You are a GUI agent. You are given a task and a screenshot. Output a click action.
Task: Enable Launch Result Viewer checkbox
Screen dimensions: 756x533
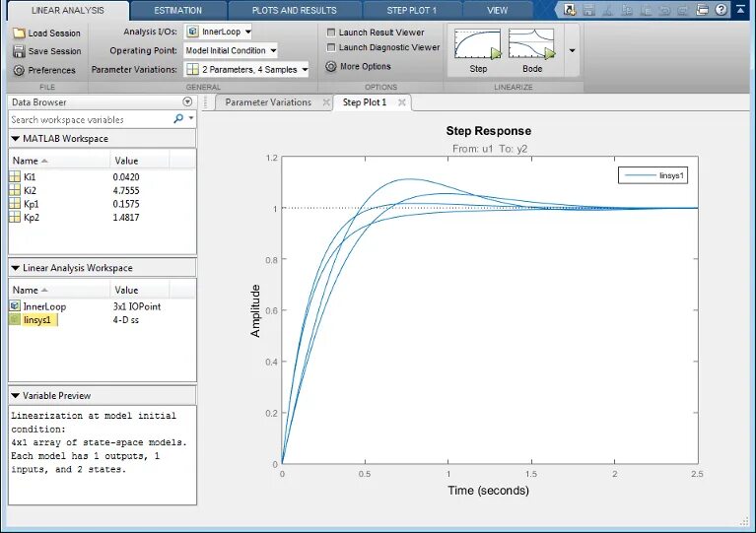point(331,33)
